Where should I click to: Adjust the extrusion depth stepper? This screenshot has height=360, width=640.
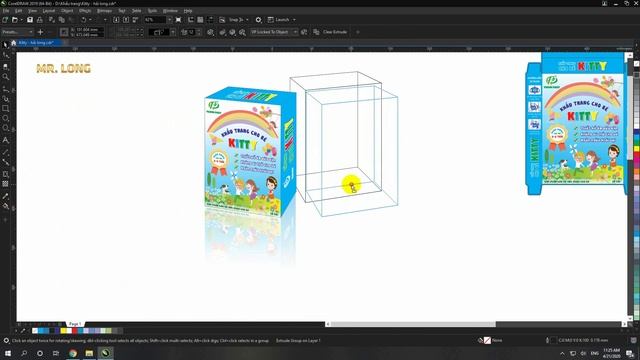click(199, 32)
